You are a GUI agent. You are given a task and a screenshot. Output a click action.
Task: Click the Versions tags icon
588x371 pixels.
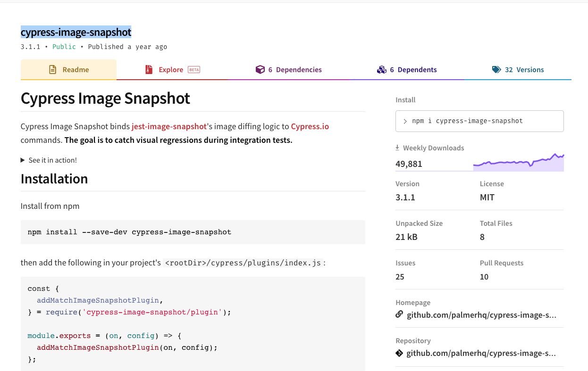click(496, 70)
